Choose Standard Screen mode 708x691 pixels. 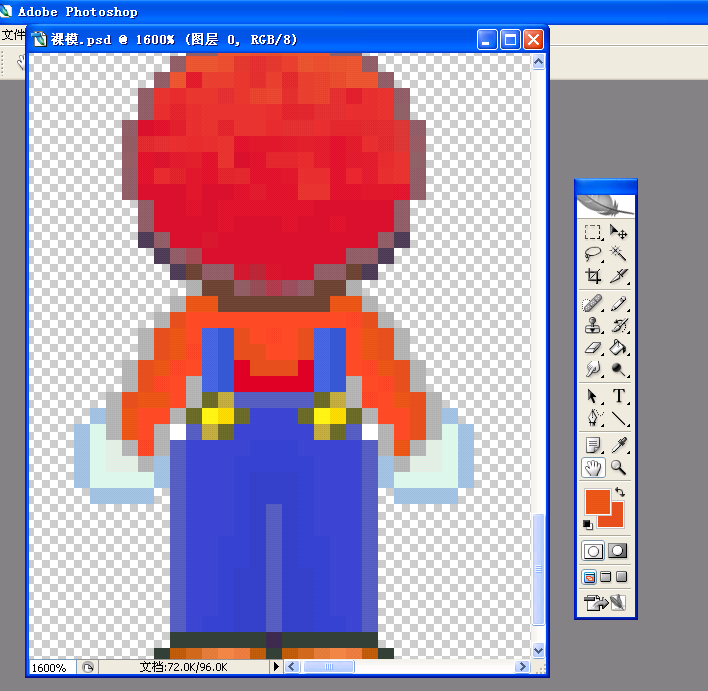[589, 577]
